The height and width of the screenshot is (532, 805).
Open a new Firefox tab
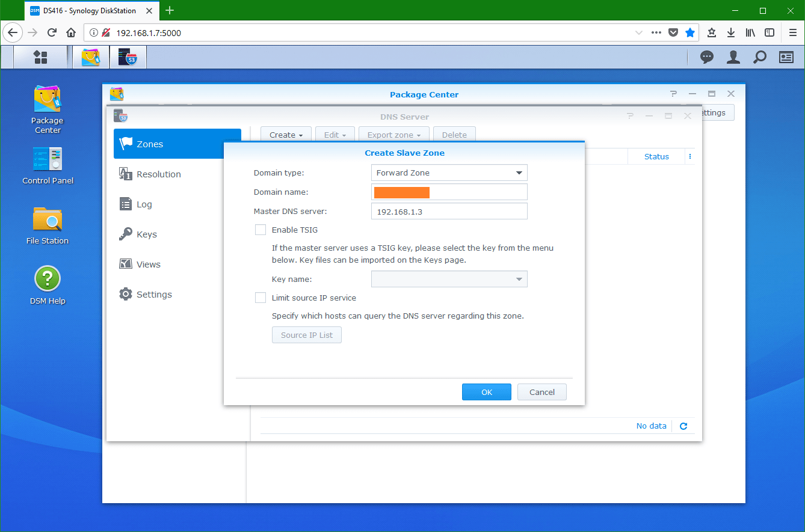pyautogui.click(x=170, y=10)
